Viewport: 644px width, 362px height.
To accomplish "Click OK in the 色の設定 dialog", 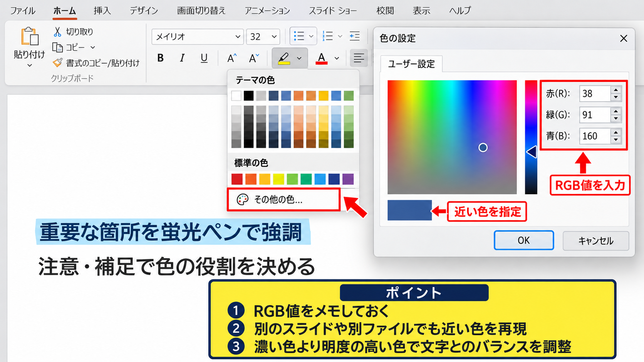I will coord(524,240).
